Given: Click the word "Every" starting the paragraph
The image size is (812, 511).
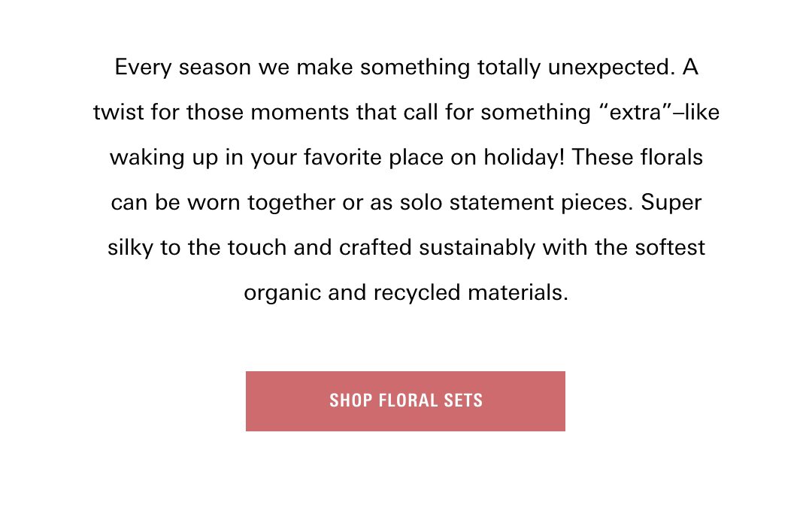Looking at the screenshot, I should tap(143, 68).
